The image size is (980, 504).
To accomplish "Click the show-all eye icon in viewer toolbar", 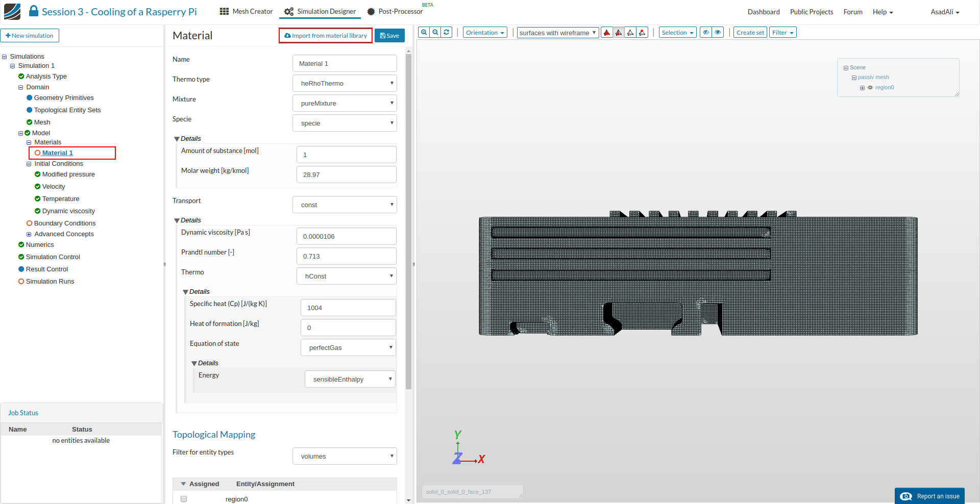I will [x=718, y=33].
